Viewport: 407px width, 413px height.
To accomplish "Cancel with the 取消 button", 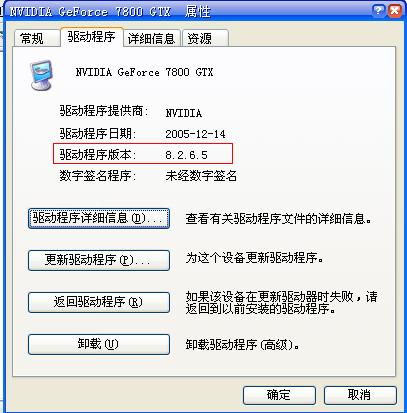I will (x=360, y=395).
